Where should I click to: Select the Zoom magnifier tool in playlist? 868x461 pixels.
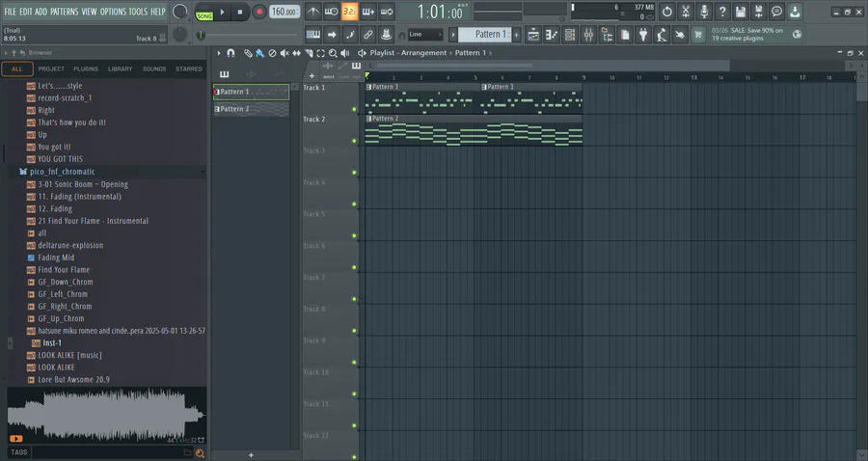click(x=333, y=53)
